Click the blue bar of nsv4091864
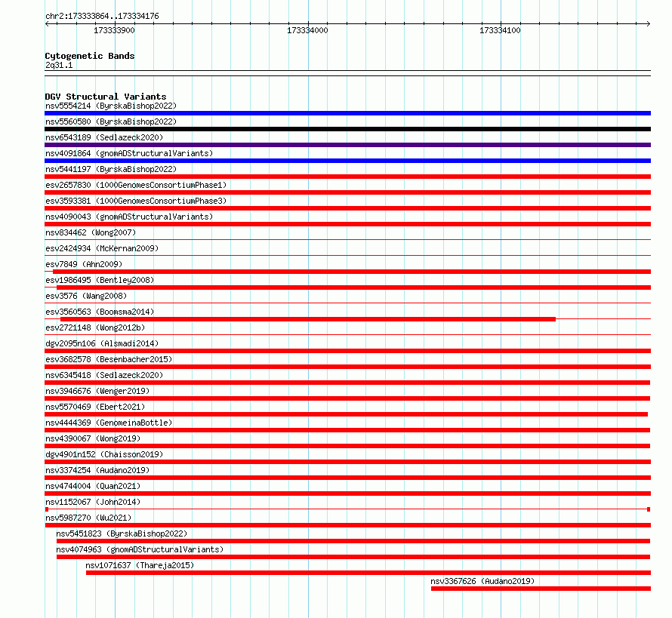The width and height of the screenshot is (672, 618). [x=347, y=161]
